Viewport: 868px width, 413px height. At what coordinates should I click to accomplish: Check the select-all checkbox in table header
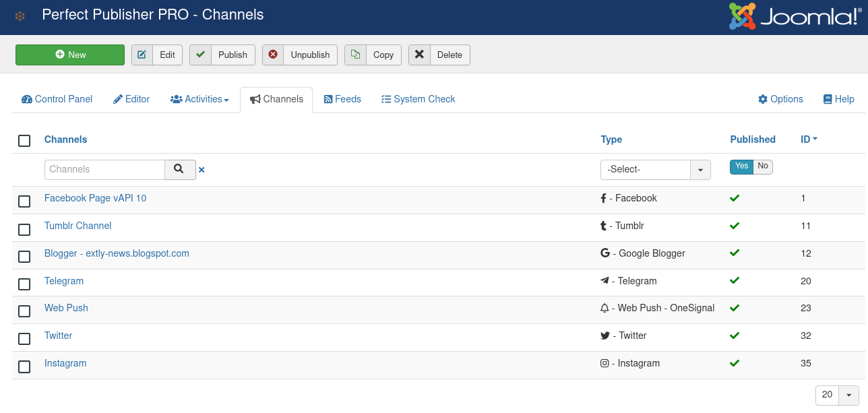pyautogui.click(x=24, y=140)
